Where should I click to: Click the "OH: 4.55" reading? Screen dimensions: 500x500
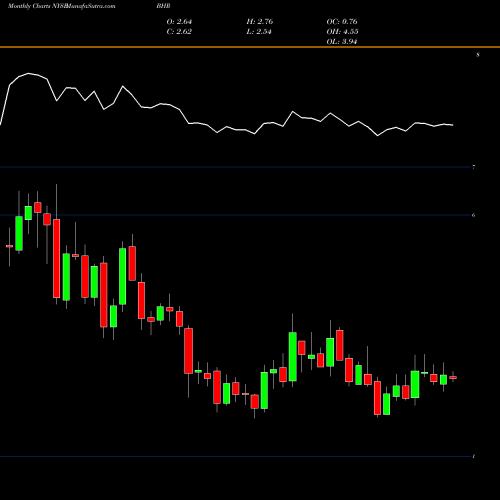pyautogui.click(x=342, y=32)
